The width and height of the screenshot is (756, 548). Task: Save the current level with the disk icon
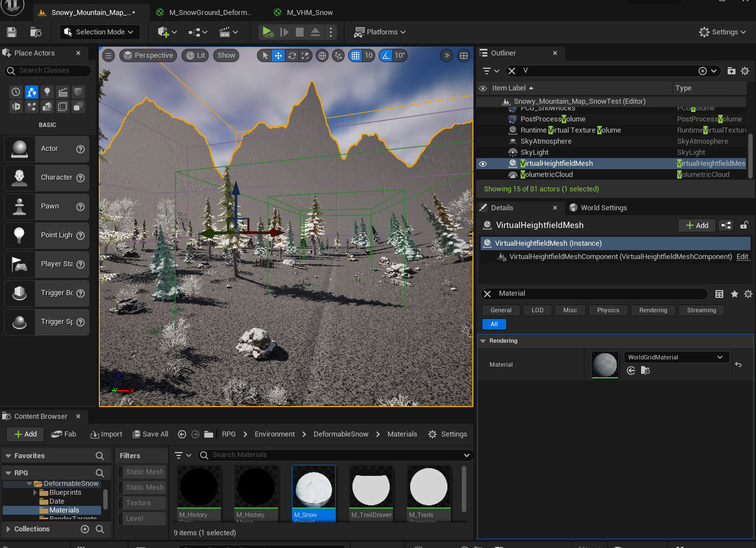click(12, 32)
